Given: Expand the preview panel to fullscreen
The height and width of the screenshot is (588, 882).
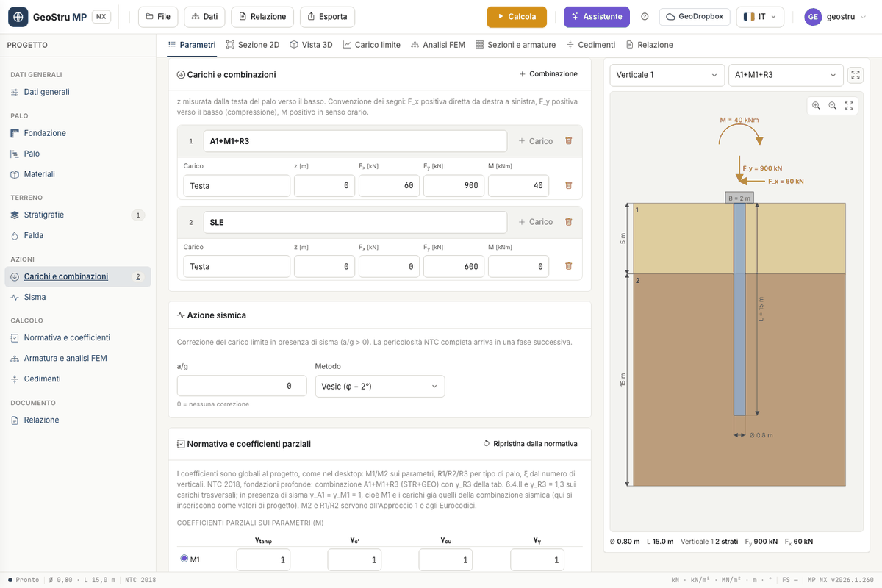Looking at the screenshot, I should coord(856,75).
